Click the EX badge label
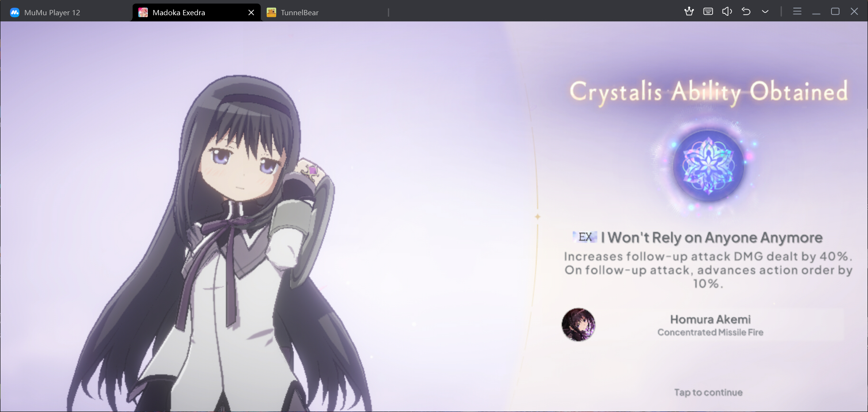 [585, 237]
